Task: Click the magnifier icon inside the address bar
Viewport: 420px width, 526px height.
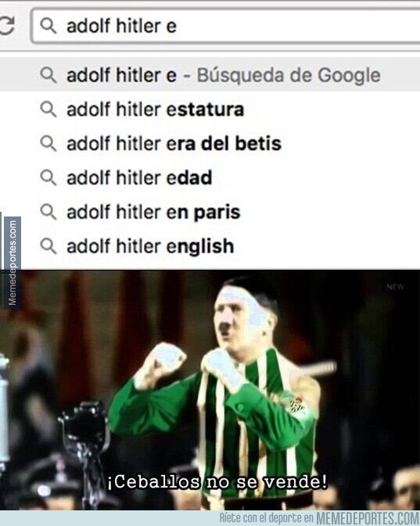Action: coord(48,26)
